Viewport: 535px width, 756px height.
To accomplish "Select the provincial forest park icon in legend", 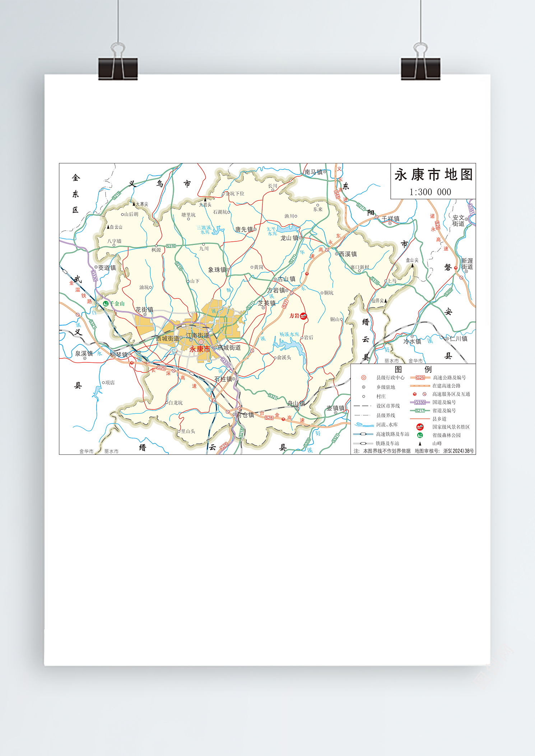I will point(420,435).
